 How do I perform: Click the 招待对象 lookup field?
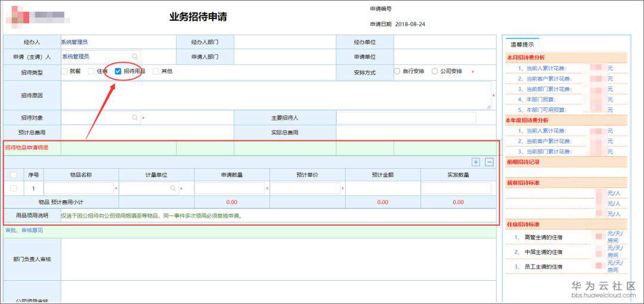click(x=101, y=117)
